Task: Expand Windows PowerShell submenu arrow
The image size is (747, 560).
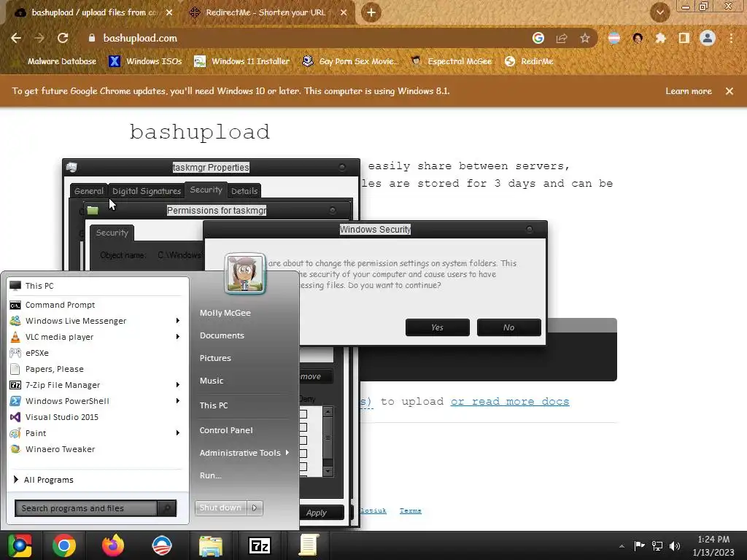Action: click(x=178, y=401)
